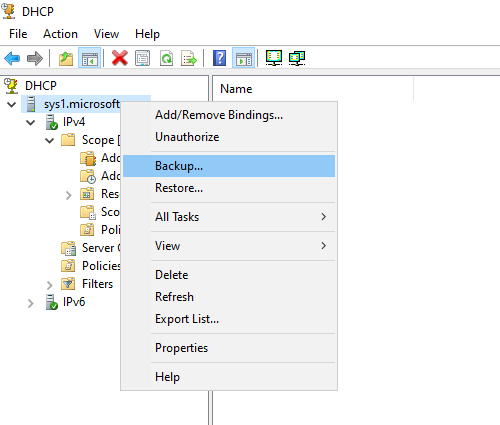Image resolution: width=500 pixels, height=425 pixels.
Task: Select the sys1.microsoft server node
Action: (82, 104)
